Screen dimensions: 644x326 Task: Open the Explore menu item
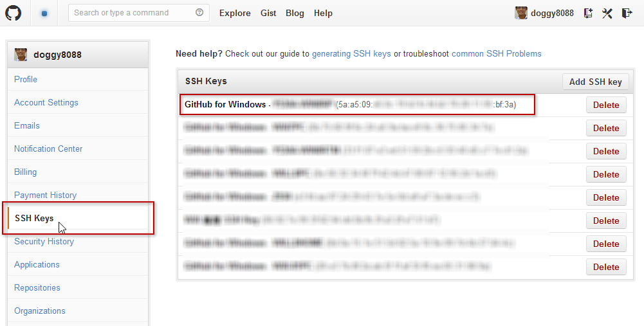(x=235, y=13)
